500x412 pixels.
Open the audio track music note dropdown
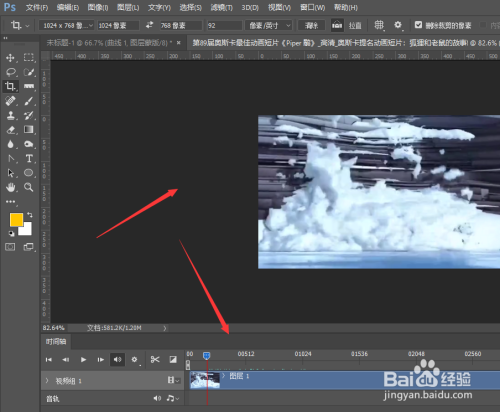[x=173, y=398]
